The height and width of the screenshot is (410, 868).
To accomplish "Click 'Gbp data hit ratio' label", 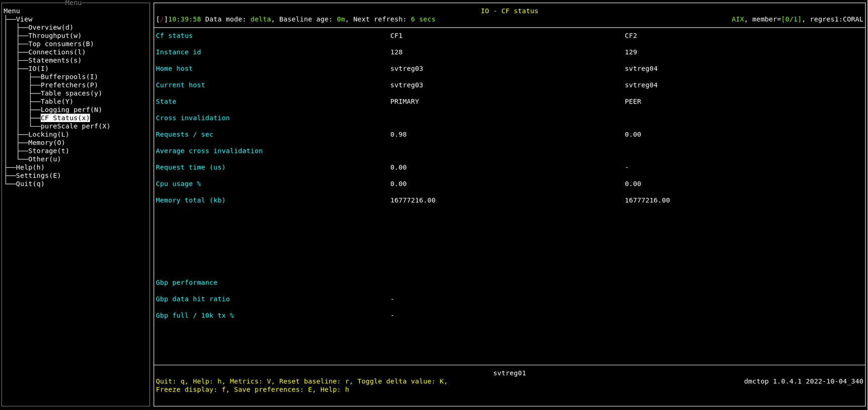I will tap(193, 299).
